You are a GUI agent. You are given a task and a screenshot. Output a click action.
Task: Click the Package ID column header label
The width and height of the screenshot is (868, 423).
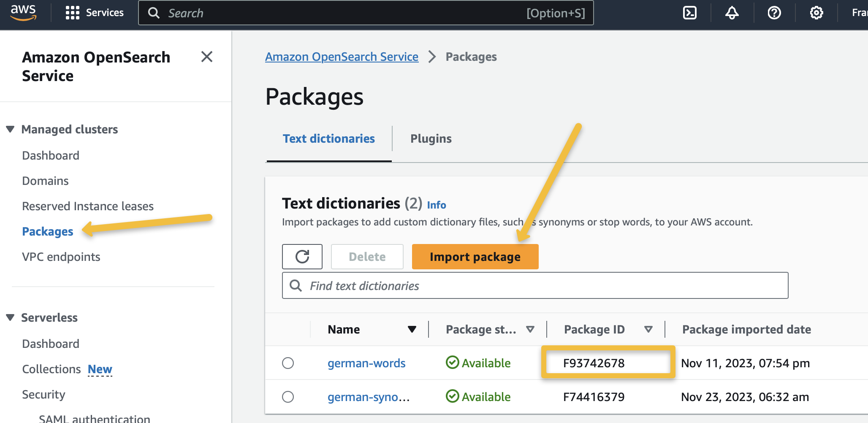(x=594, y=329)
